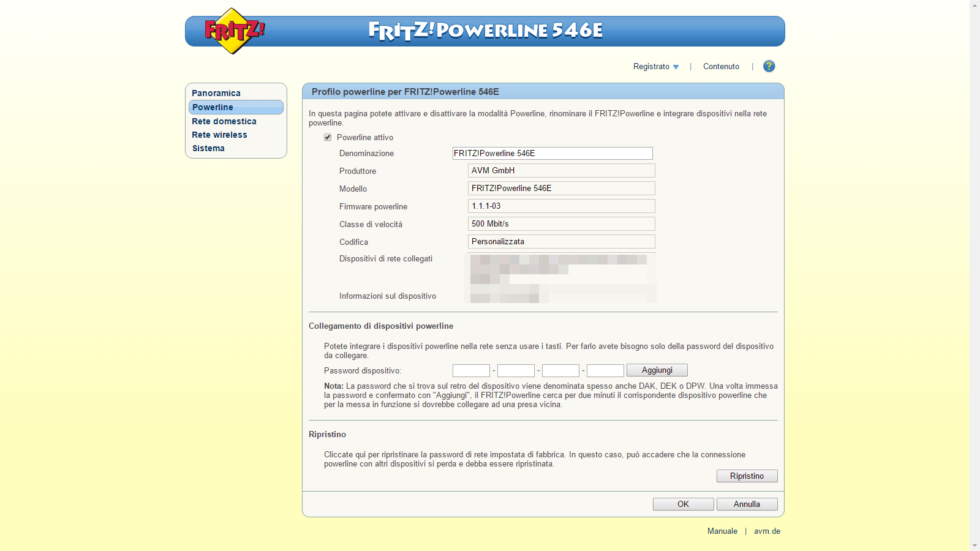Open the Rete domestica section
The height and width of the screenshot is (551, 980).
pos(224,121)
